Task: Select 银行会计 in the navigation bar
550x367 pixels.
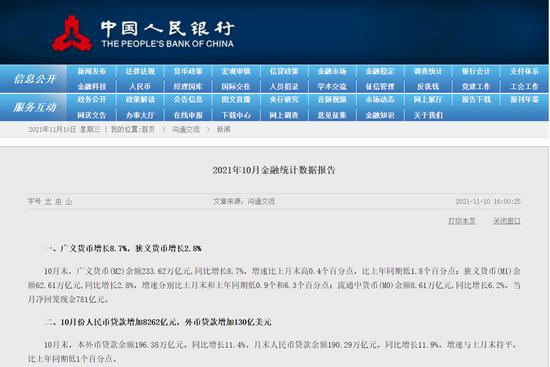Action: (x=476, y=71)
